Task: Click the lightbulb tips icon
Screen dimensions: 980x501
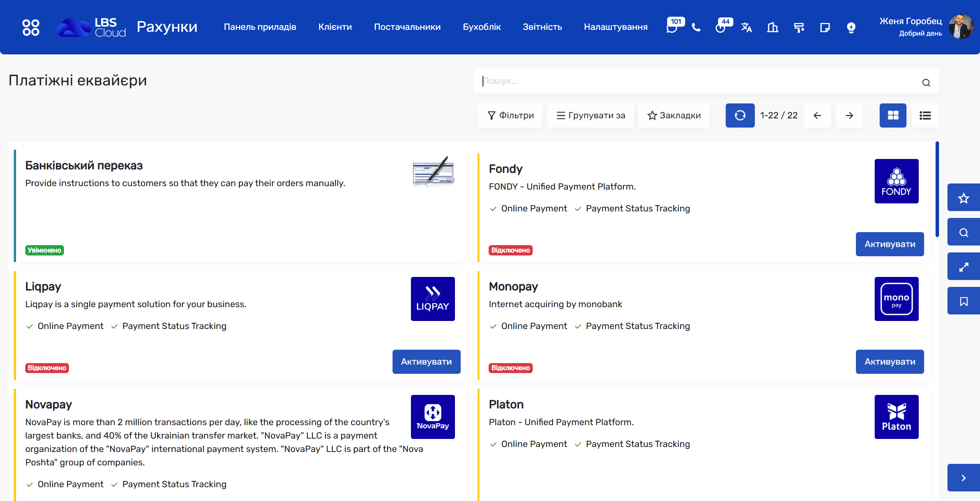Action: point(851,27)
